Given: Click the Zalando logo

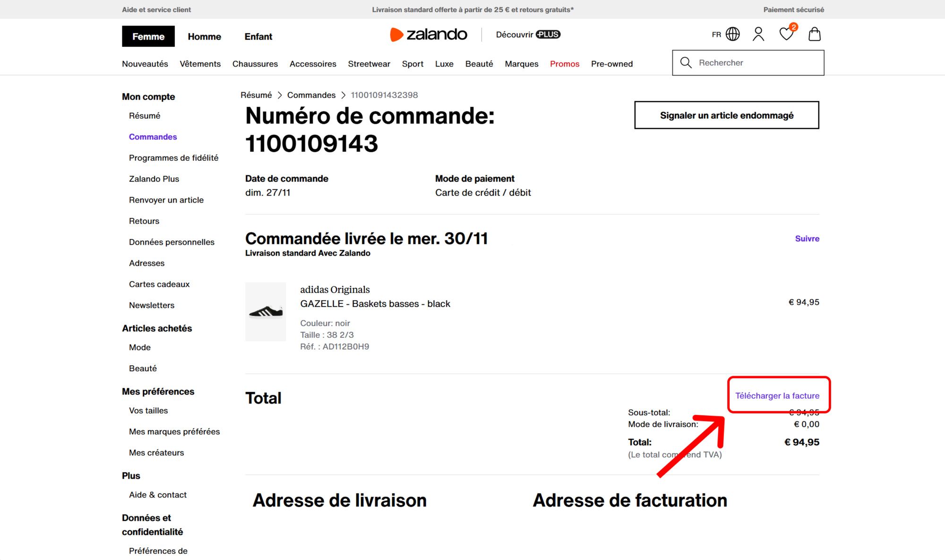Looking at the screenshot, I should pos(428,34).
